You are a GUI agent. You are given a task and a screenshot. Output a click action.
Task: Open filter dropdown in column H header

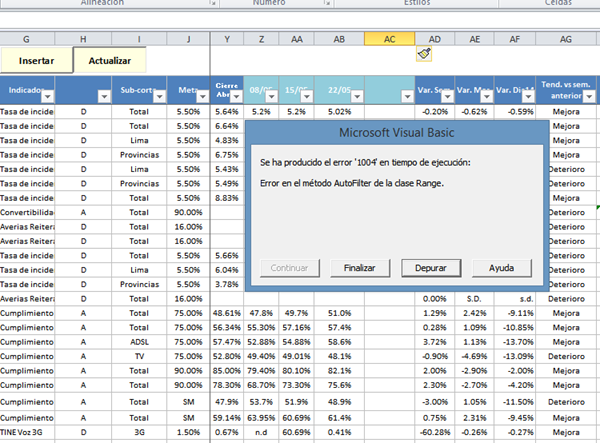[101, 96]
